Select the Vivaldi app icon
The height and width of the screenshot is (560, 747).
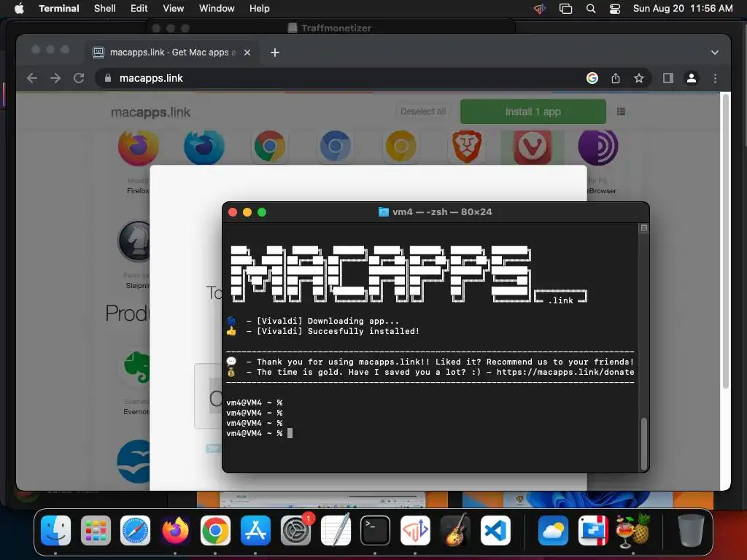click(533, 147)
